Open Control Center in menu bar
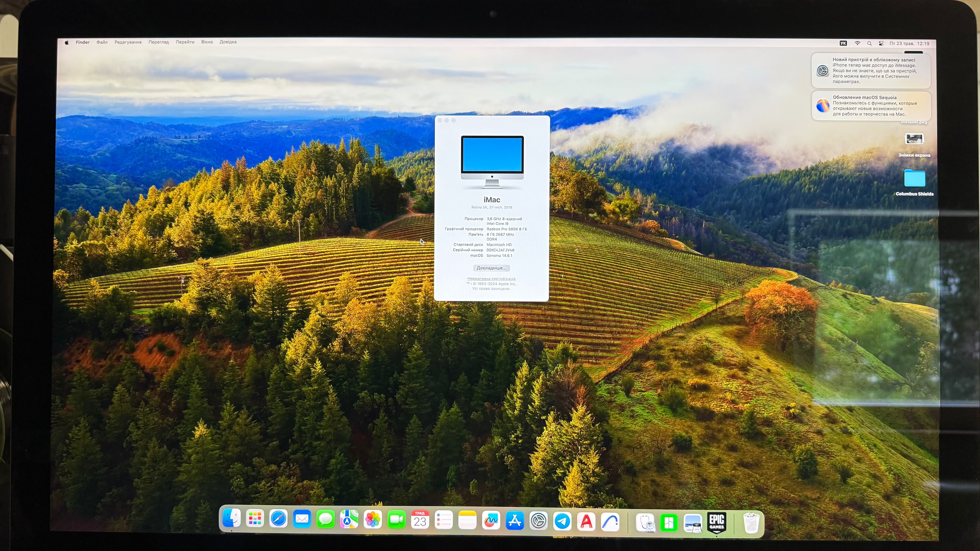This screenshot has width=980, height=551. pos(881,43)
